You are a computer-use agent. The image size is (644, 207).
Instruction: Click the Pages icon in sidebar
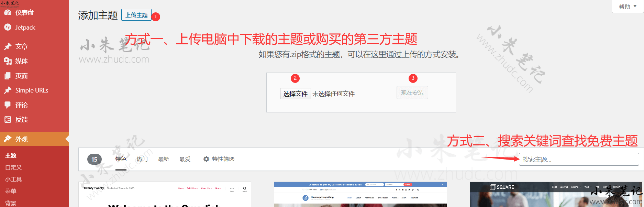8,76
